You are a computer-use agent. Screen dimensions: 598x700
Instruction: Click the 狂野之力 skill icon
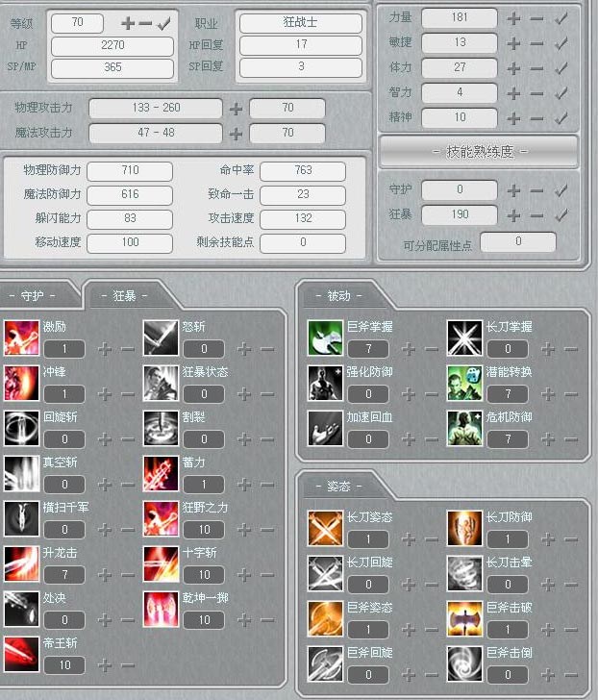coord(161,518)
